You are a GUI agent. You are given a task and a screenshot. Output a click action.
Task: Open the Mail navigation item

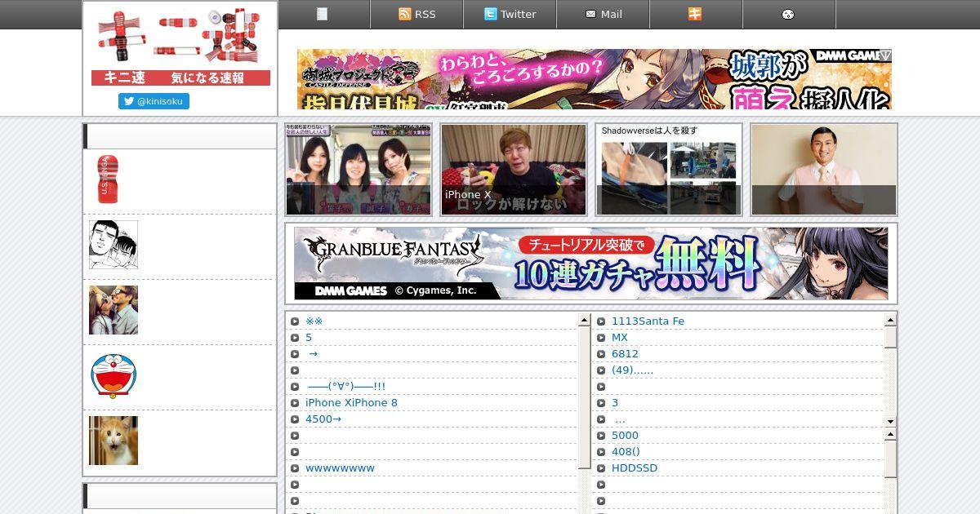pos(604,14)
